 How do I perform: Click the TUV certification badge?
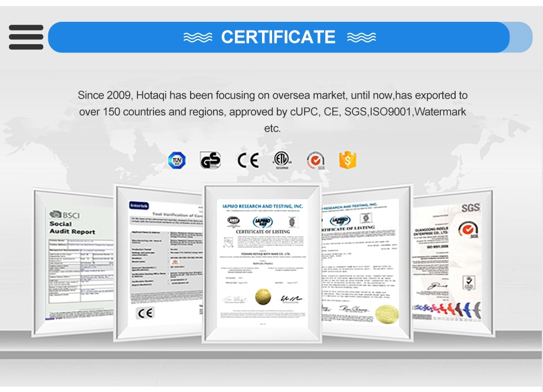[177, 160]
